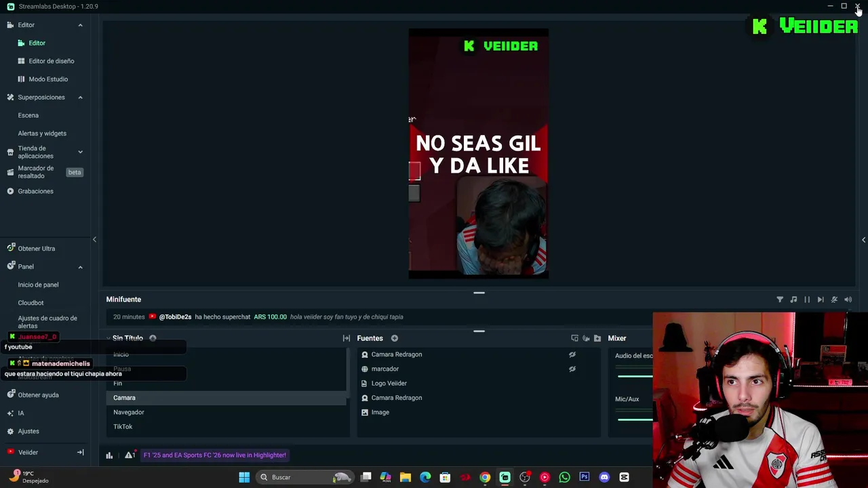The height and width of the screenshot is (488, 868).
Task: Collapse the Superposiciones section chevron
Action: pyautogui.click(x=80, y=98)
